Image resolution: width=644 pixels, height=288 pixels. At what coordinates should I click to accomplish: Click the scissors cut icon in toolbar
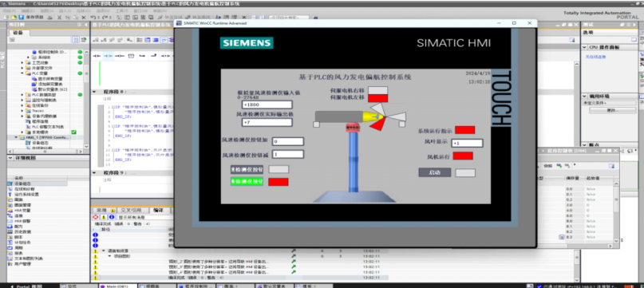59,18
